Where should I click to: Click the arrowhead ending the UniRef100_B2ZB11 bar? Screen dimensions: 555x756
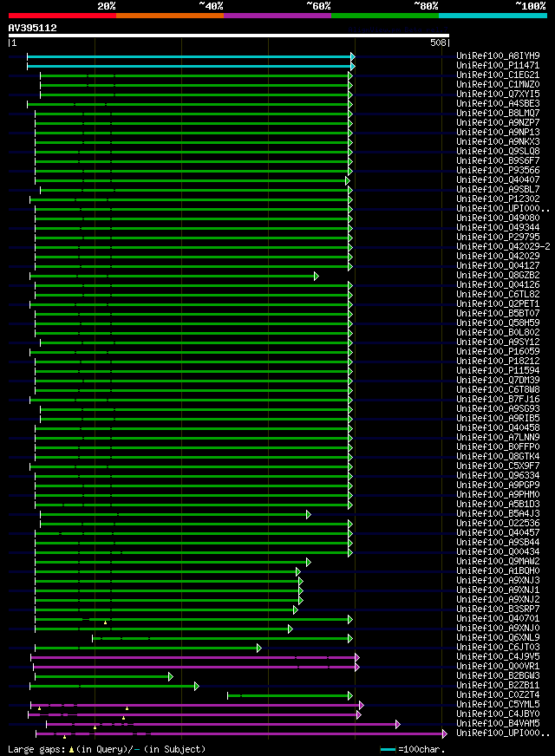[x=197, y=686]
